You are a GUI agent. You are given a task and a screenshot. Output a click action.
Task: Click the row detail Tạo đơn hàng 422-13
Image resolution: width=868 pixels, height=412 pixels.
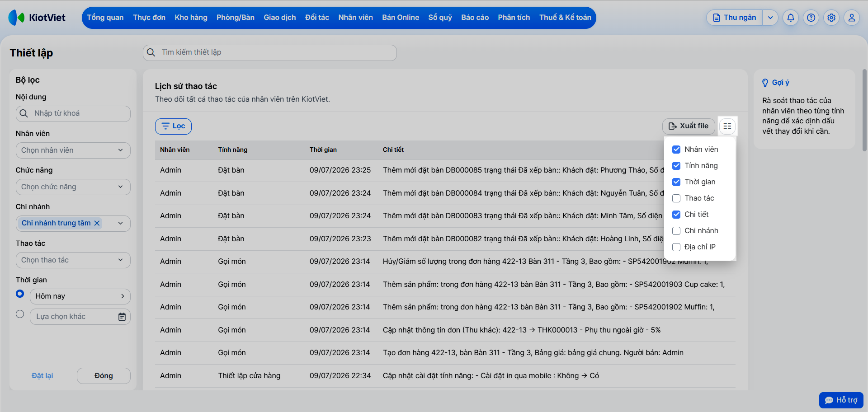tap(533, 353)
